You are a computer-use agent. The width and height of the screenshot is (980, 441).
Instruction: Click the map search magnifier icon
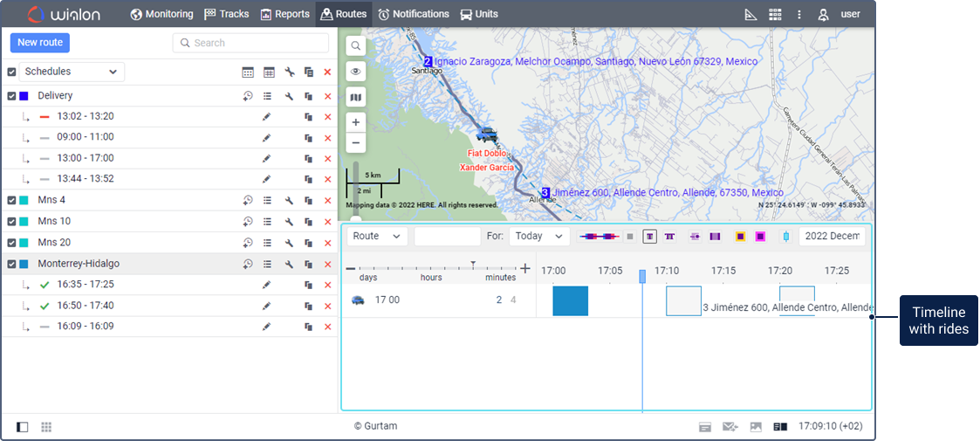coord(356,46)
